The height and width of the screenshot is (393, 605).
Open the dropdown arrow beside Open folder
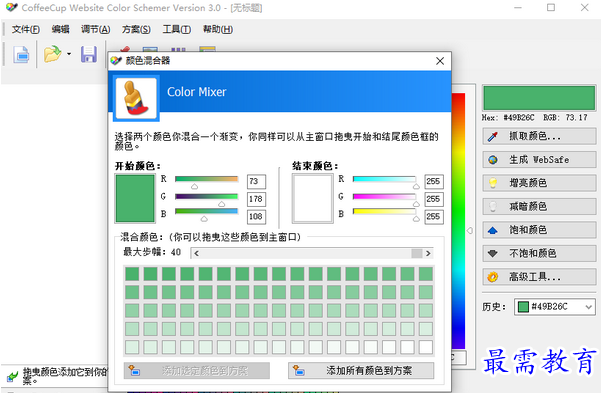click(x=69, y=54)
